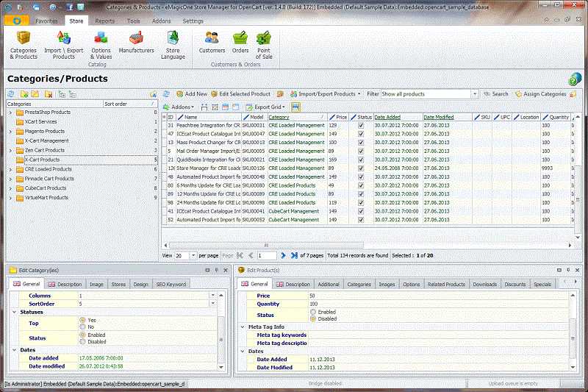
Task: Click the products grid horizontal scrollbar
Action: click(x=266, y=246)
